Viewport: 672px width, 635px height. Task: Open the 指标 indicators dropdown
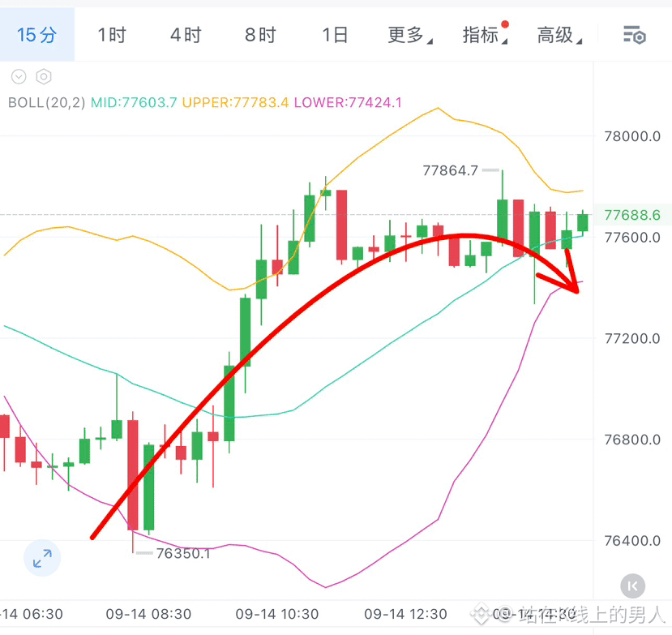485,35
